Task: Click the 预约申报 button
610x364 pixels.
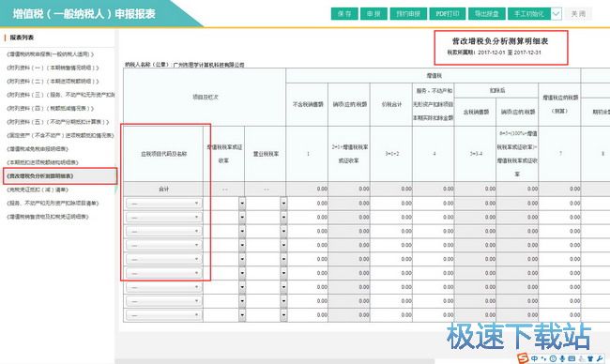Action: (408, 14)
